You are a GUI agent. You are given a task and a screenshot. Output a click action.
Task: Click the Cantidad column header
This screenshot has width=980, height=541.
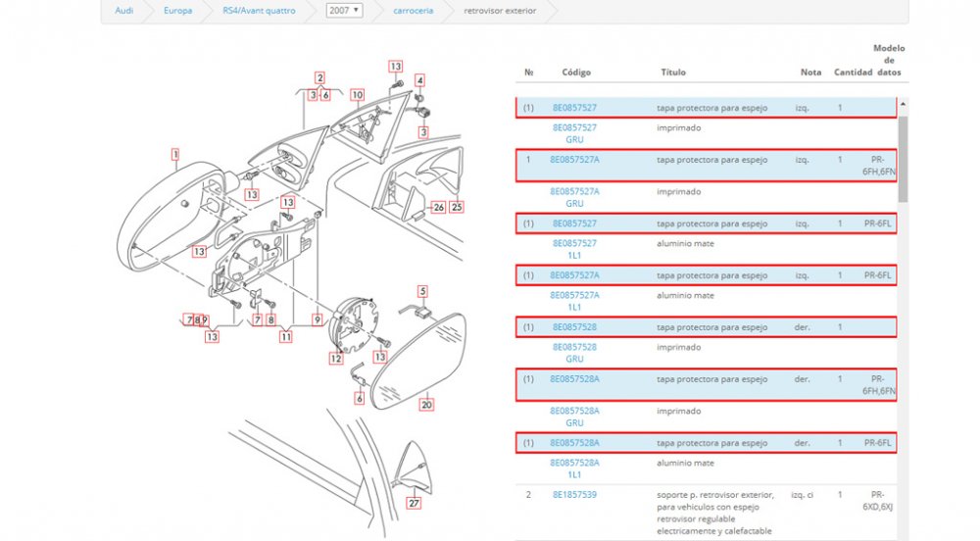(854, 72)
